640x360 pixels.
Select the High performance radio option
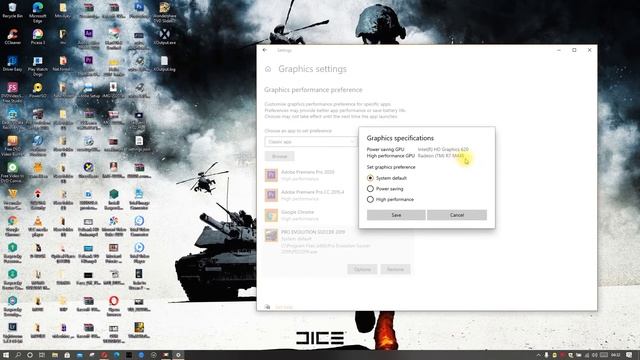pyautogui.click(x=390, y=199)
